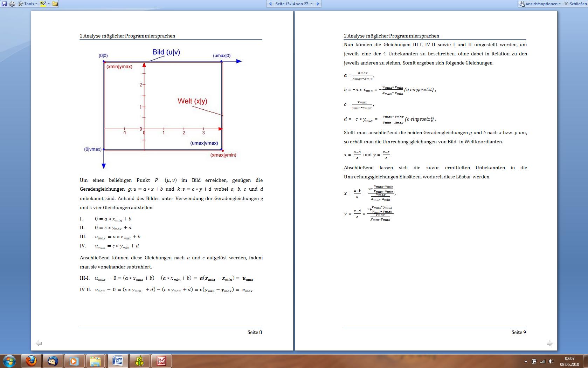Open Windows Explorer folder in taskbar
Screen dimensions: 588x368
tap(95, 361)
